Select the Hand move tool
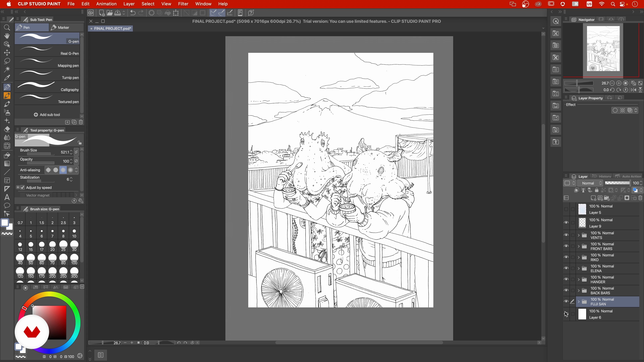 (x=7, y=36)
